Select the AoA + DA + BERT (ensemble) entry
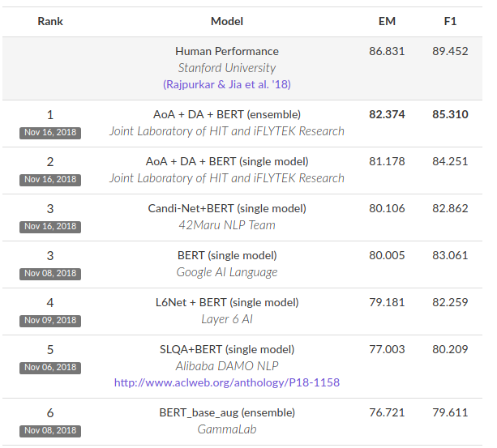This screenshot has width=497, height=448. (x=227, y=114)
